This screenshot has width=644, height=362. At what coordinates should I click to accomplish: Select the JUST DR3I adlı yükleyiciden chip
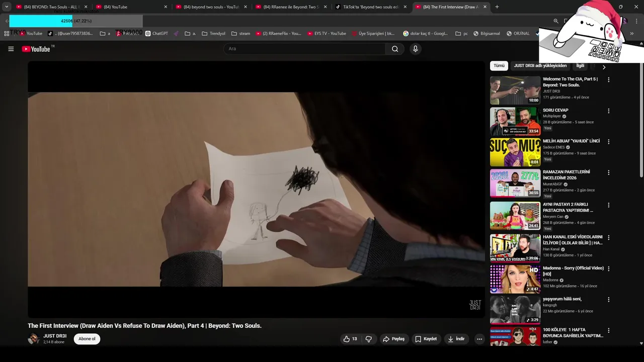click(x=540, y=66)
